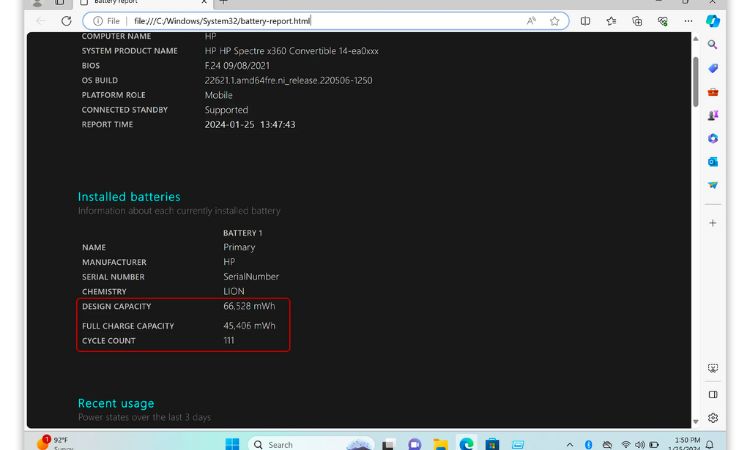The width and height of the screenshot is (750, 450).
Task: Open the sidebar Games chess icon
Action: (x=713, y=115)
